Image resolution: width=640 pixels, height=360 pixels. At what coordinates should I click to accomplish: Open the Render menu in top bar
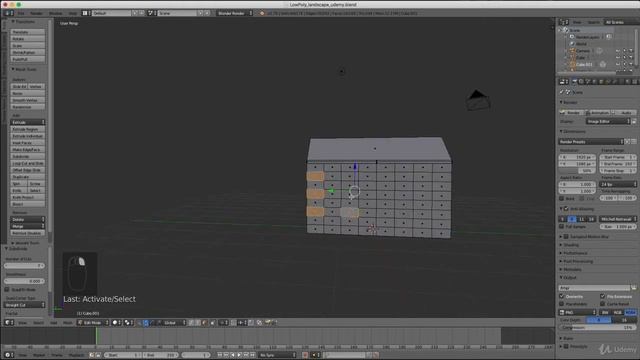36,13
